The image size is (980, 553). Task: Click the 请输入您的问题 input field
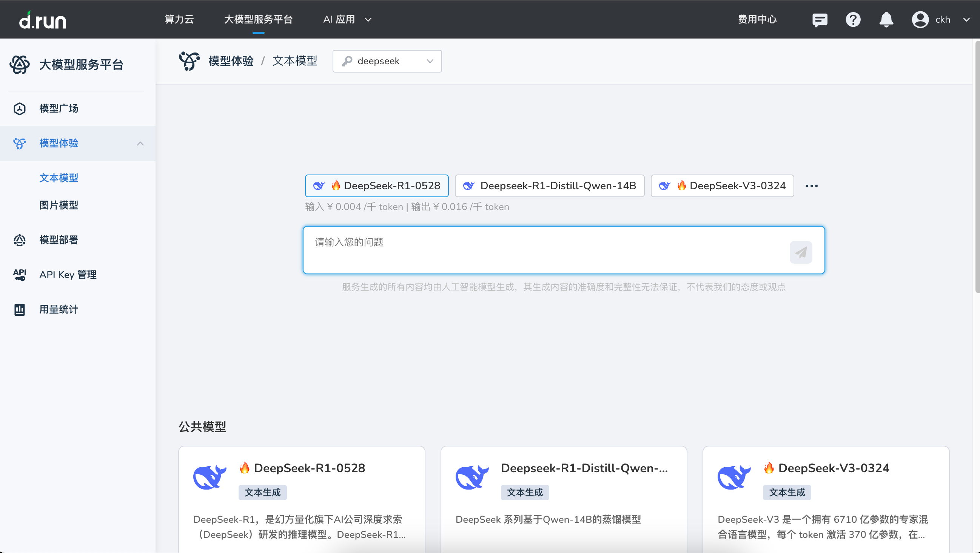(544, 249)
